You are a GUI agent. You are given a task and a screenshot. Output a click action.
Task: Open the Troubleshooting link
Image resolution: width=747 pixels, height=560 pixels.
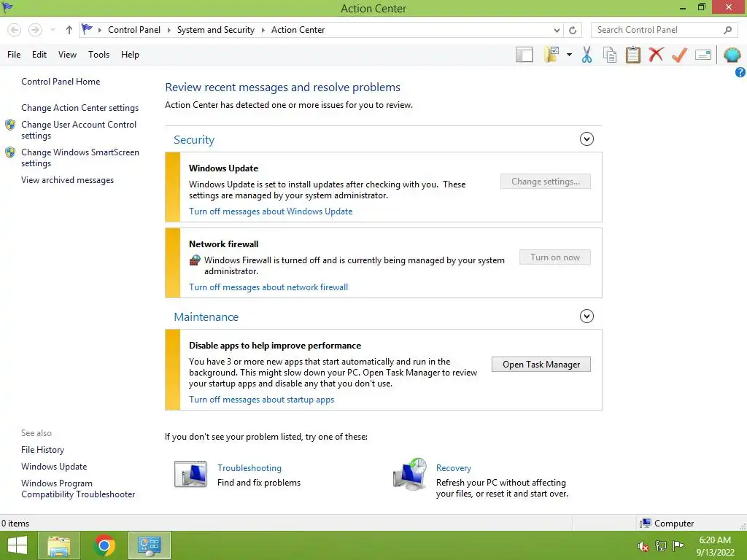pos(249,468)
